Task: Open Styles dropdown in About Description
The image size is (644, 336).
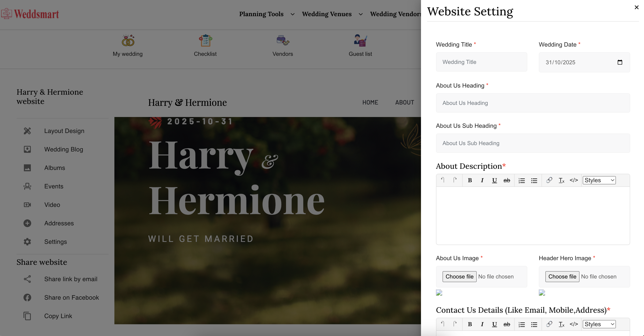Action: [x=599, y=180]
